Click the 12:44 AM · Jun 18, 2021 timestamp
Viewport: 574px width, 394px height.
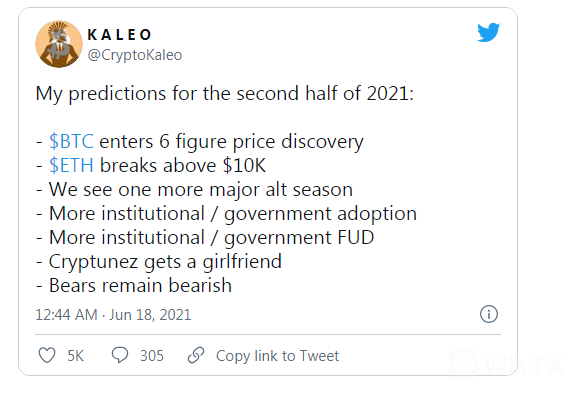113,315
